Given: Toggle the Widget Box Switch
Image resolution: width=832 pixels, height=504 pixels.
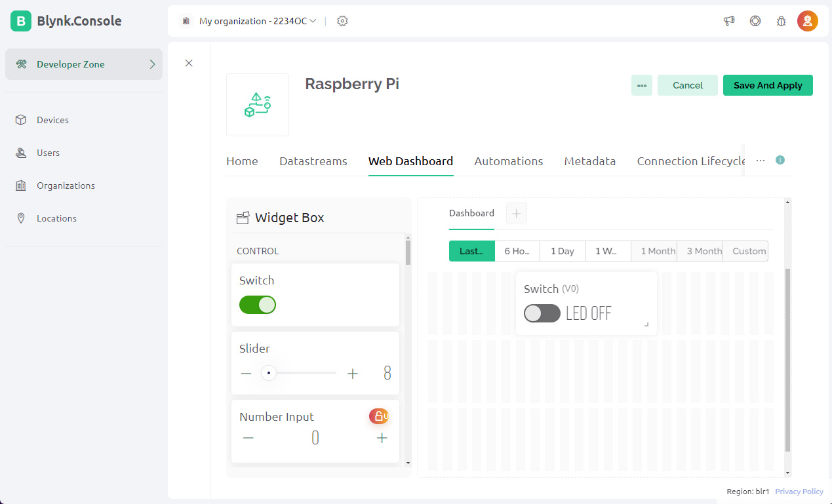Looking at the screenshot, I should pyautogui.click(x=258, y=305).
